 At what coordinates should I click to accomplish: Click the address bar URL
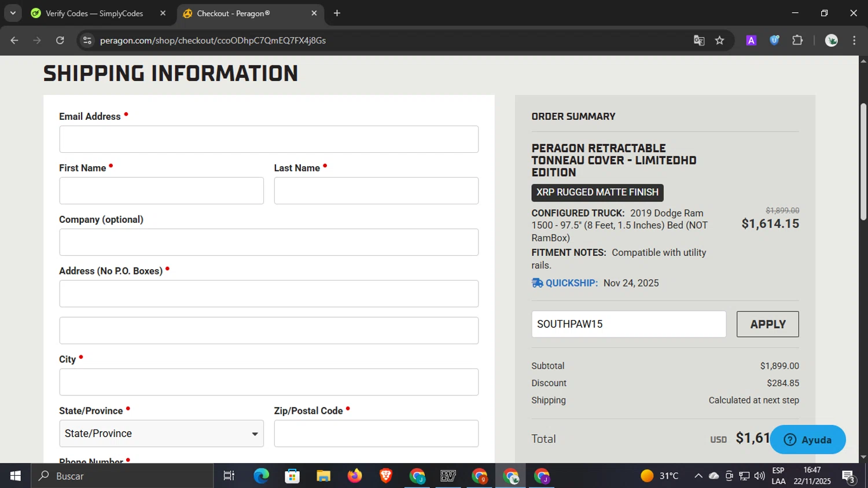[213, 41]
